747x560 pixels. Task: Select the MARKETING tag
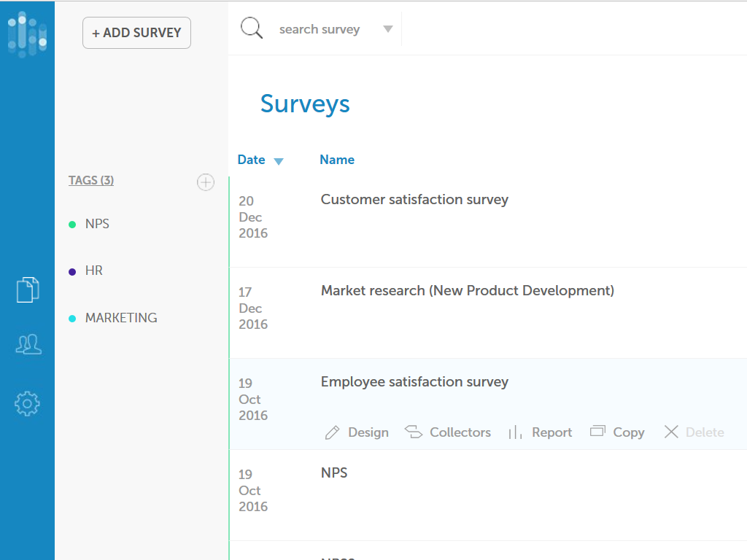point(121,318)
